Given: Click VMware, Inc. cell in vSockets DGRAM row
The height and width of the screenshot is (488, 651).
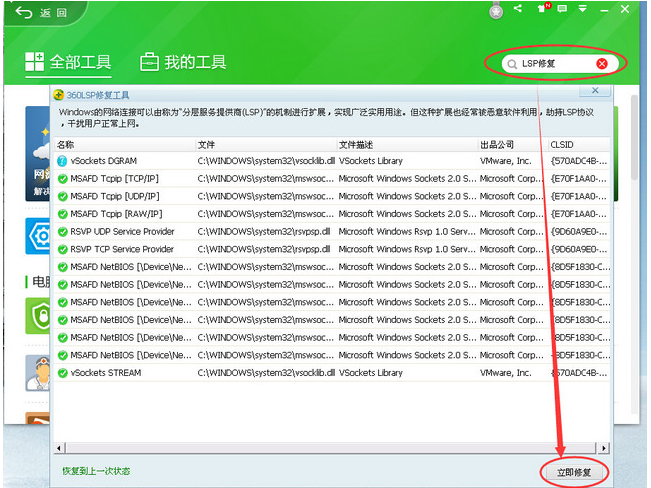Looking at the screenshot, I should (506, 161).
